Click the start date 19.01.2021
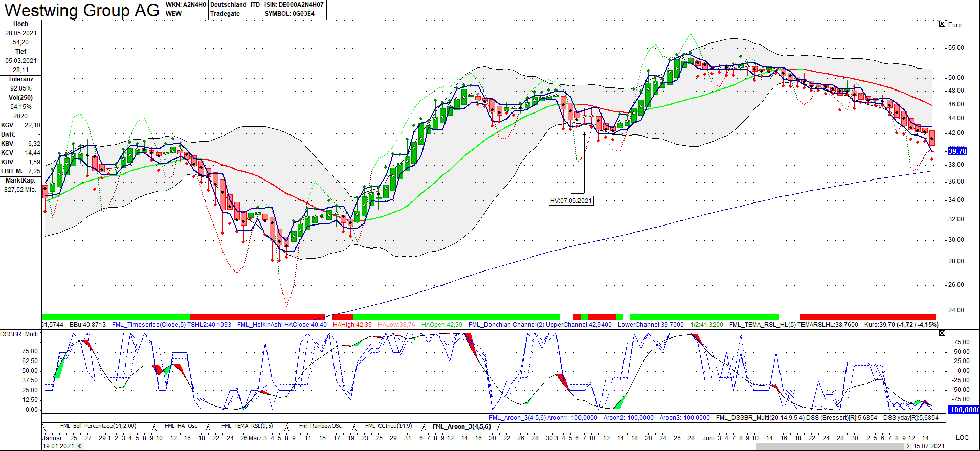Image resolution: width=980 pixels, height=451 pixels. [x=58, y=446]
